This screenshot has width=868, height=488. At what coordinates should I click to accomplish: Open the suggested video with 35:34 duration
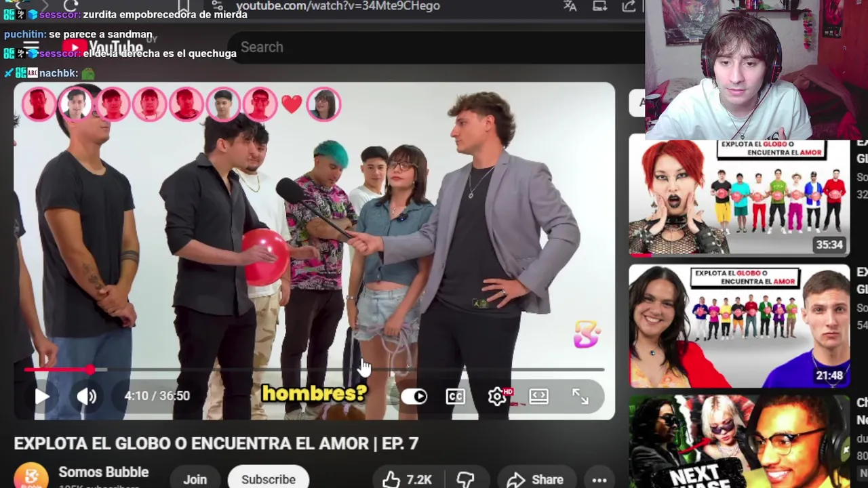(x=739, y=197)
